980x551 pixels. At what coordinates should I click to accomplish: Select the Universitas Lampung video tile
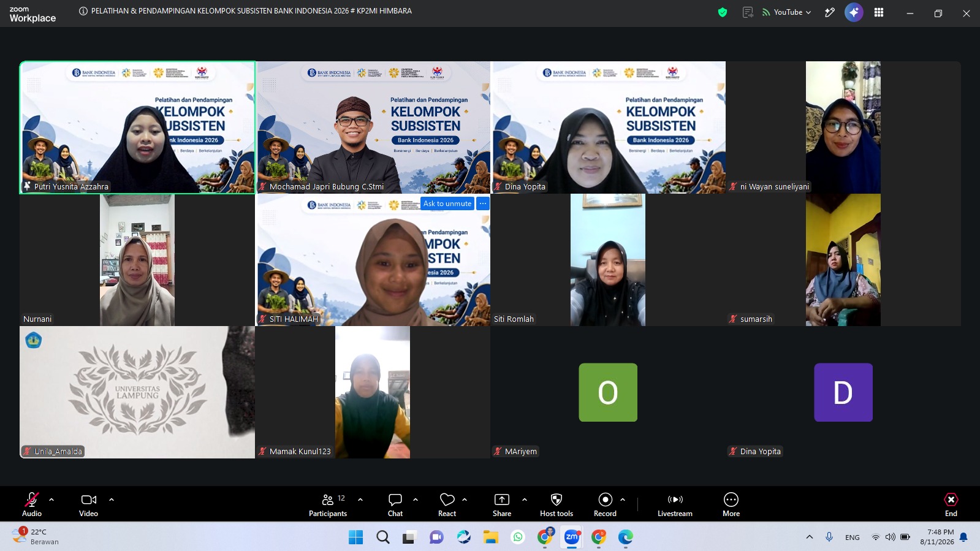tap(137, 392)
